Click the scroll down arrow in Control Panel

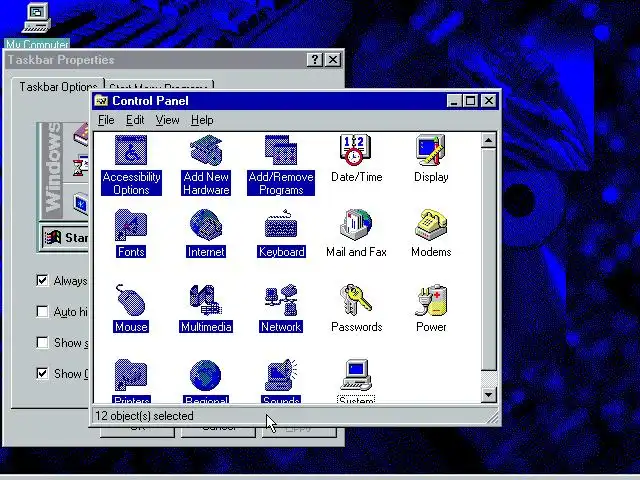489,395
